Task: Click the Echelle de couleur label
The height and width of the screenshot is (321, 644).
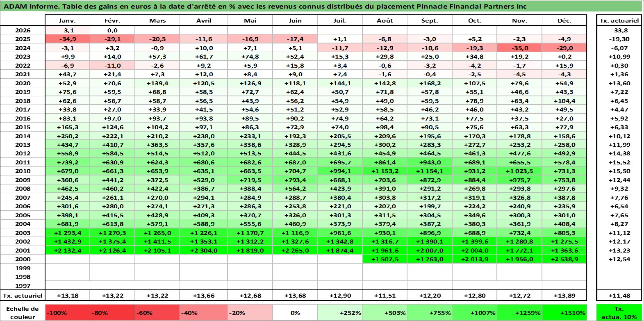Action: click(23, 312)
